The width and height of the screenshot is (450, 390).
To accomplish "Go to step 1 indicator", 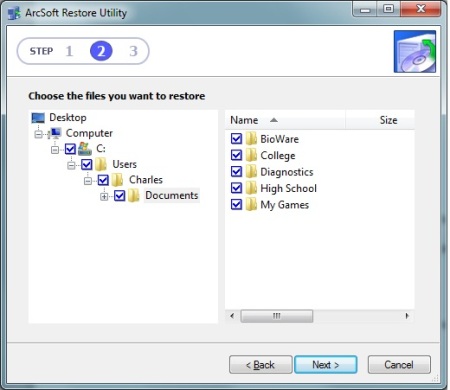I will [x=69, y=51].
